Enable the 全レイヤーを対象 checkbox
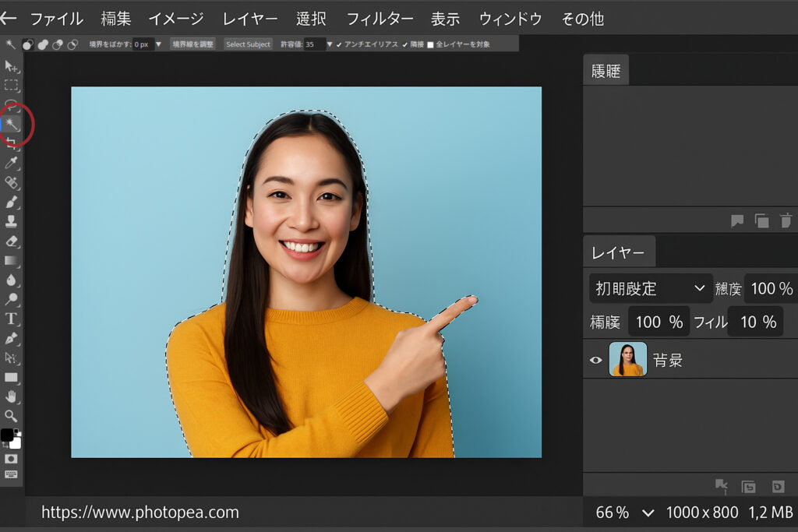798x532 pixels. pyautogui.click(x=430, y=44)
